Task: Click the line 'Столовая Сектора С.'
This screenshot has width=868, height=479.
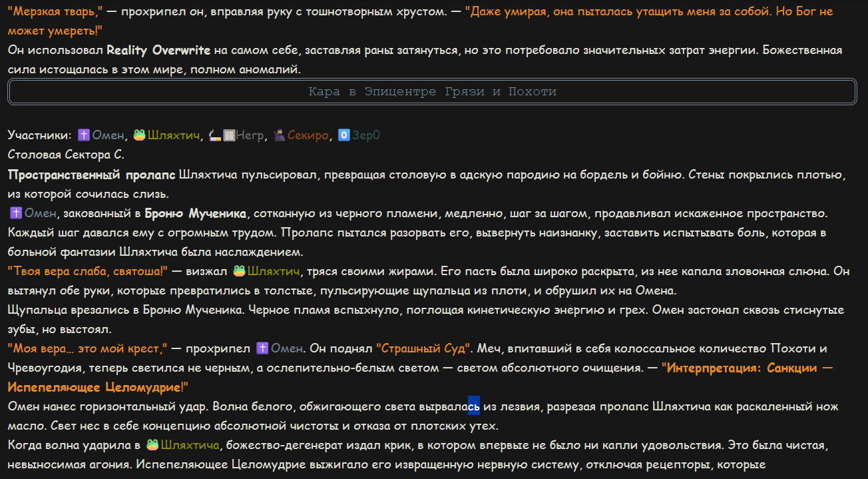Action: 66,155
